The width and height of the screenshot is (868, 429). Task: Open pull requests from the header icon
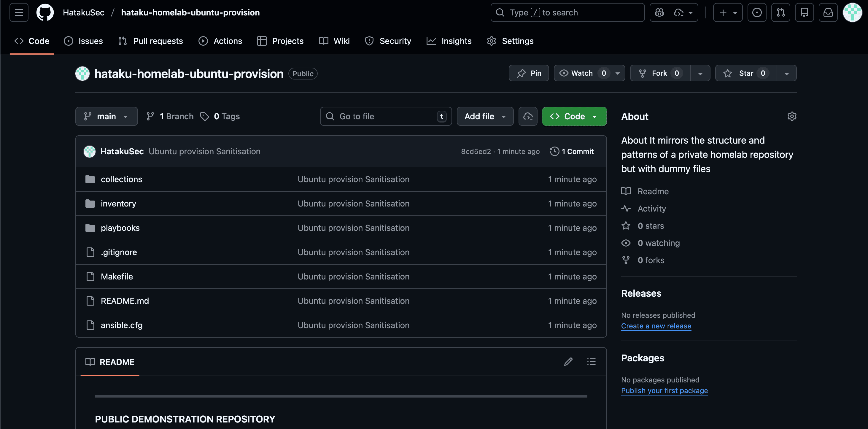click(x=781, y=12)
